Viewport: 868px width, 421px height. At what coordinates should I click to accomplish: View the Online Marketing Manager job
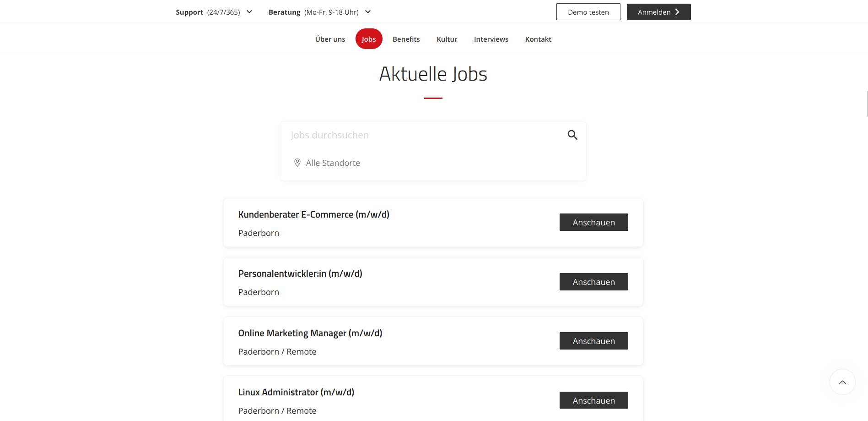tap(594, 341)
